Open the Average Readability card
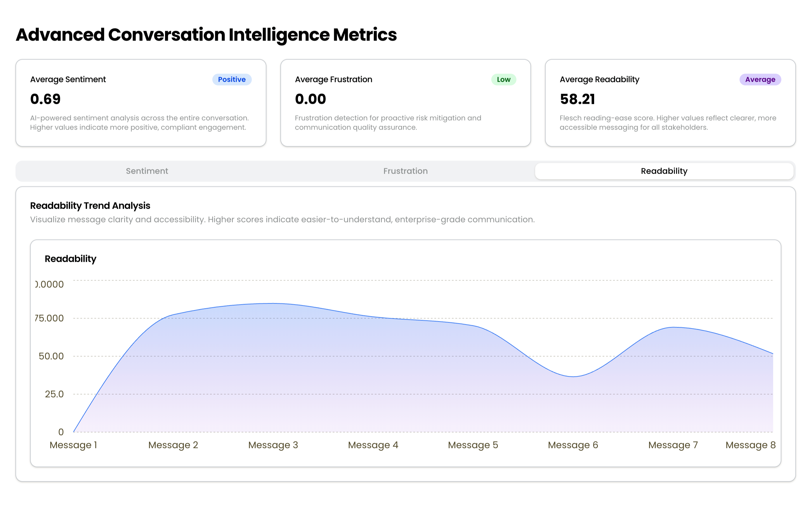812x507 pixels. point(670,103)
